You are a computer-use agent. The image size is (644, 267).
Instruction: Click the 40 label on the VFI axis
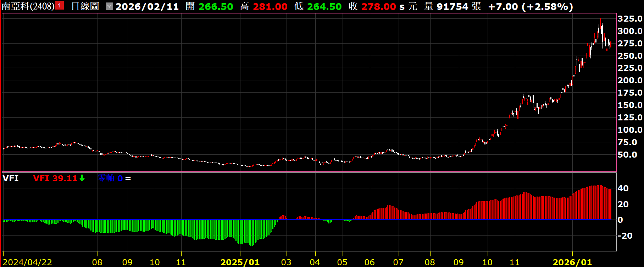pos(623,188)
